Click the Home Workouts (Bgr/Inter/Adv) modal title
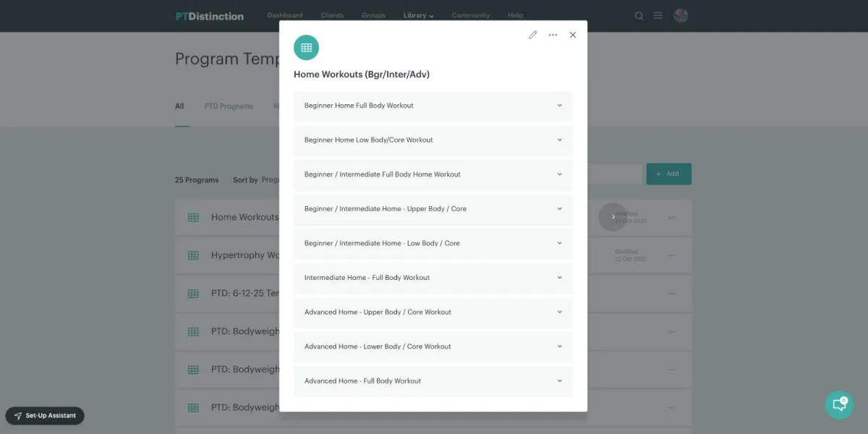The image size is (868, 434). coord(362,75)
